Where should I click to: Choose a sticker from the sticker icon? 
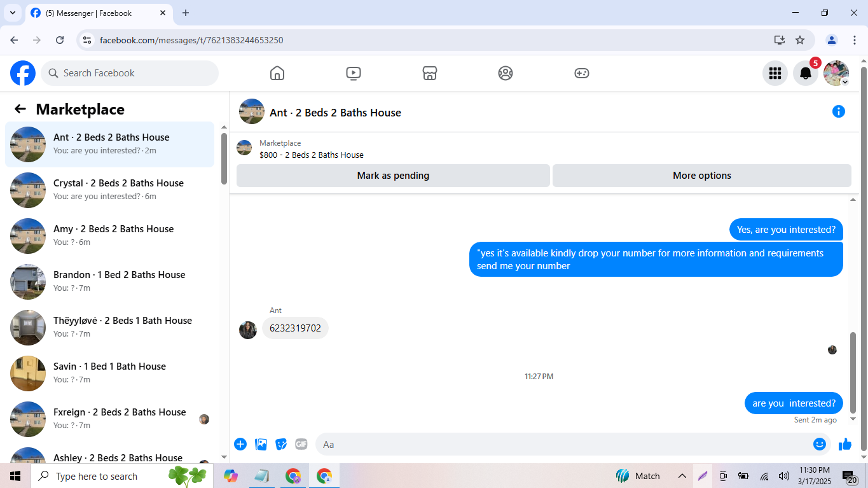tap(281, 444)
